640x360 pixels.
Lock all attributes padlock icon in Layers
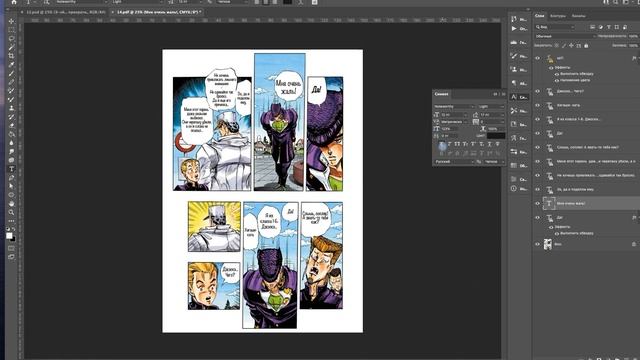[586, 46]
